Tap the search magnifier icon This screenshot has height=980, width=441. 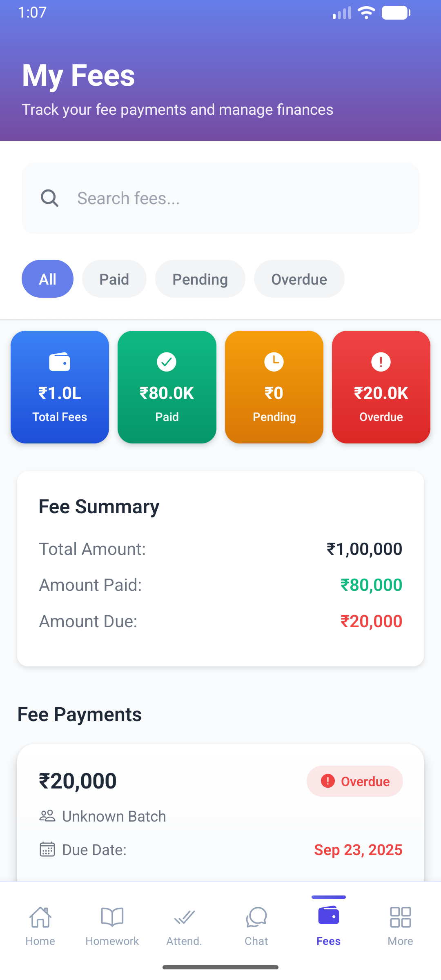click(49, 198)
